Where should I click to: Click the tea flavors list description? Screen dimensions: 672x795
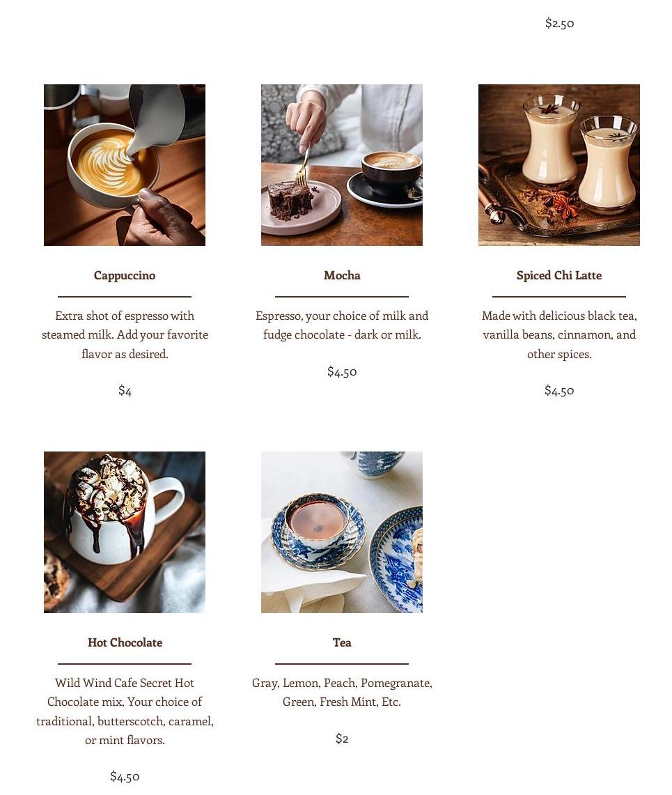tap(342, 692)
